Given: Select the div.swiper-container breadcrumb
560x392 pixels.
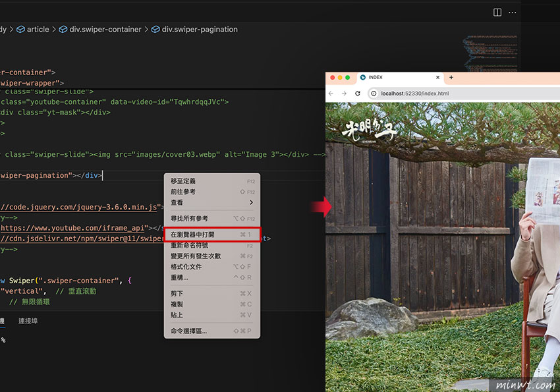Looking at the screenshot, I should point(100,29).
